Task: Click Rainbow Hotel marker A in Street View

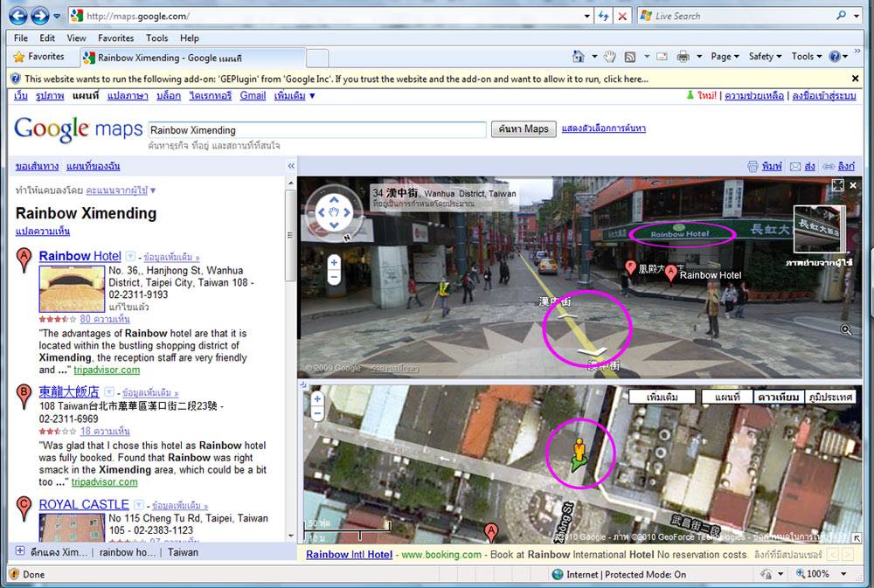Action: point(671,274)
